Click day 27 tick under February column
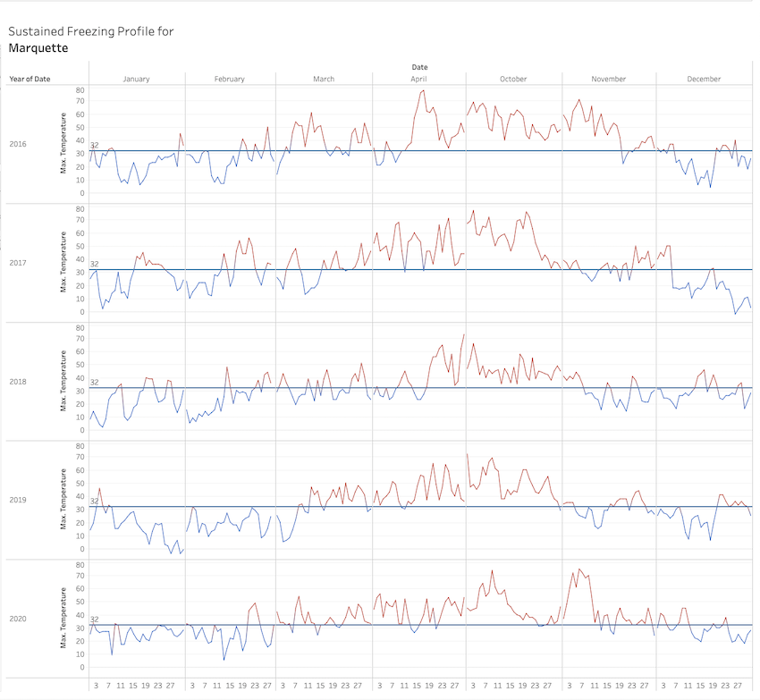 (267, 686)
